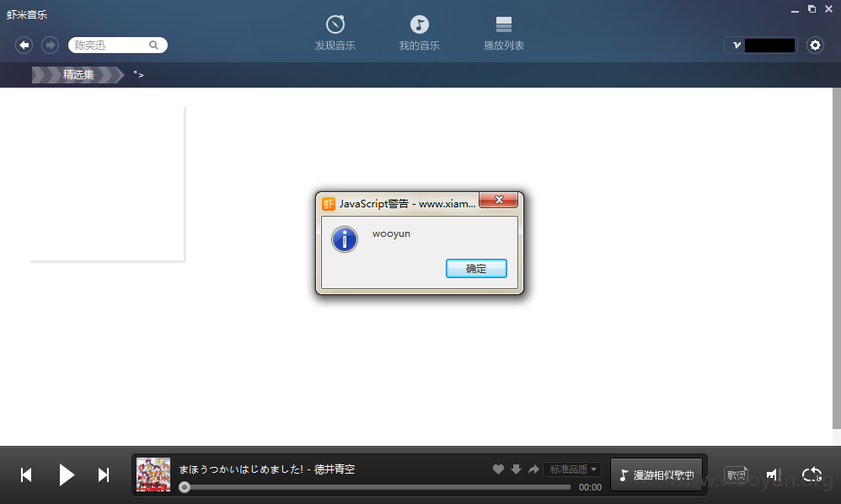Click the empty collection cover card

pyautogui.click(x=107, y=184)
